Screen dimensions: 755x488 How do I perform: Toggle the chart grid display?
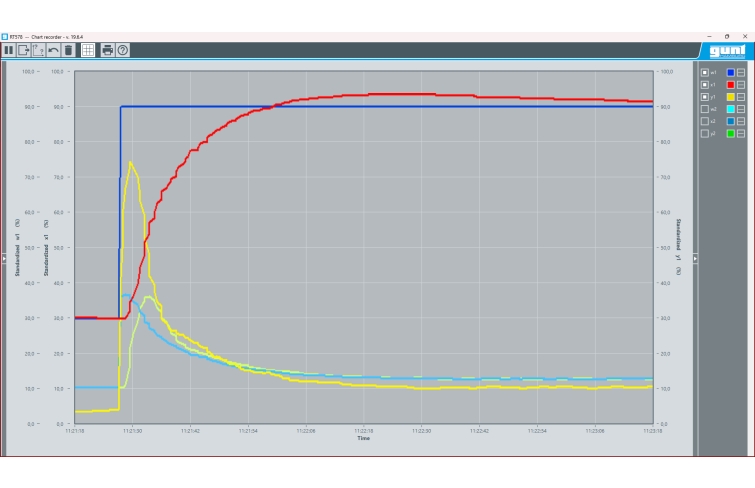(x=87, y=49)
